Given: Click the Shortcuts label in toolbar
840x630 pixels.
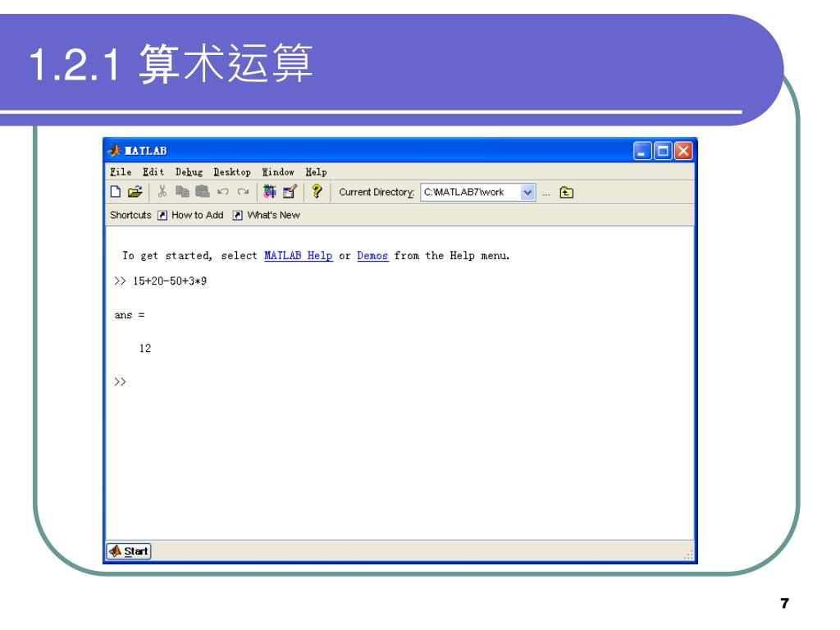Looking at the screenshot, I should [x=130, y=215].
